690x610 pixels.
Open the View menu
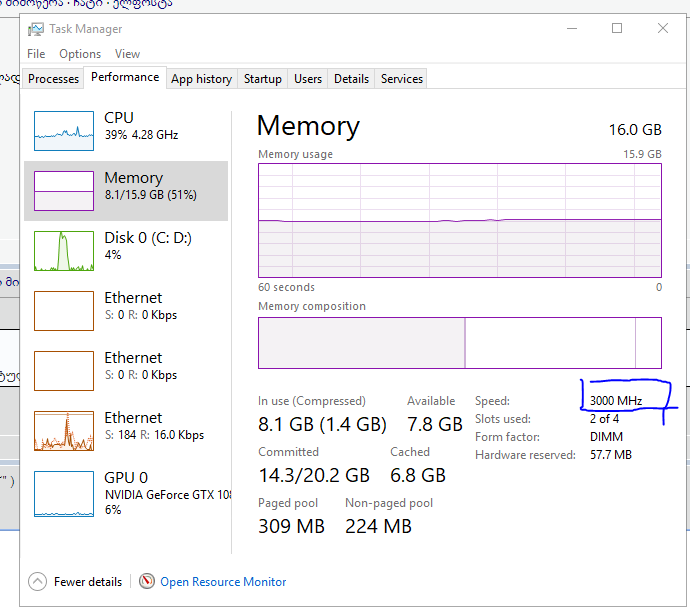pos(128,54)
